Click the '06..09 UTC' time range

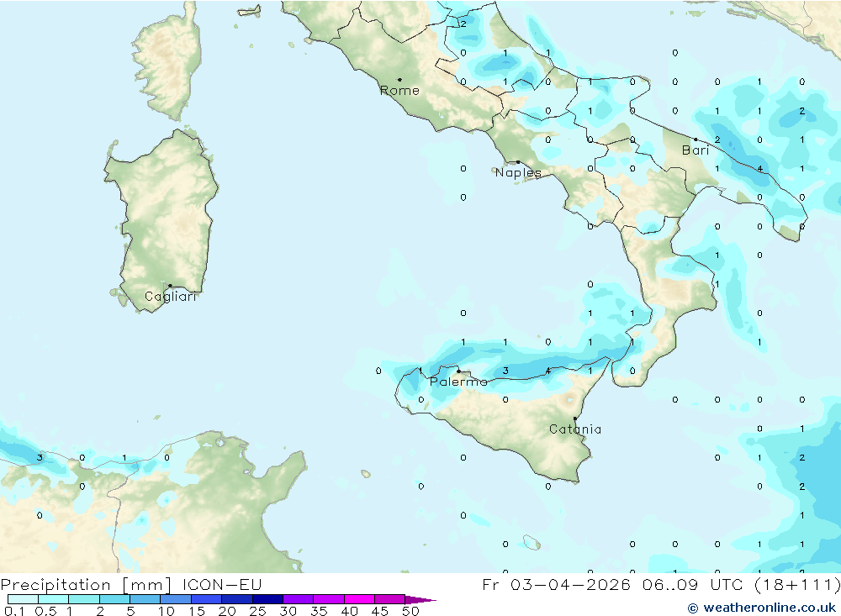[693, 584]
